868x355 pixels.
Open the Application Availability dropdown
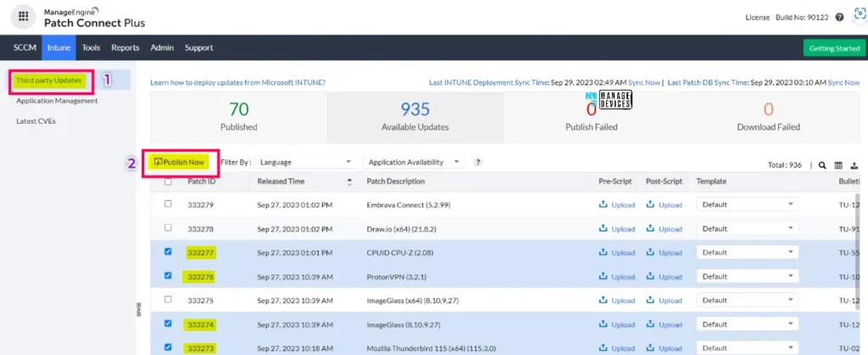click(414, 163)
